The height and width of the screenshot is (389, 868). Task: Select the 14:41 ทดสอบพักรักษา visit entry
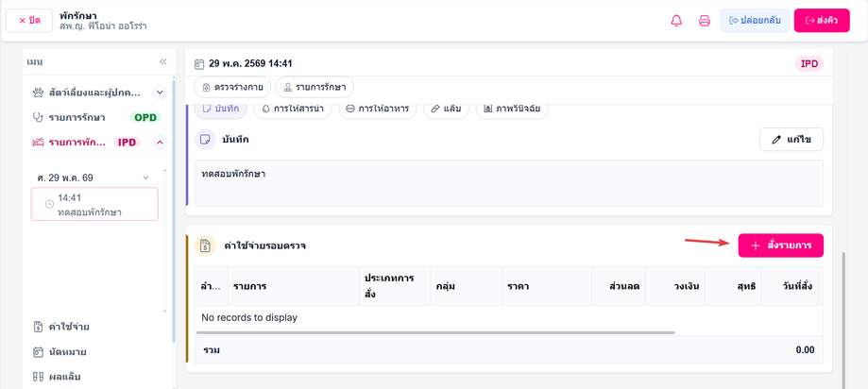coord(94,204)
